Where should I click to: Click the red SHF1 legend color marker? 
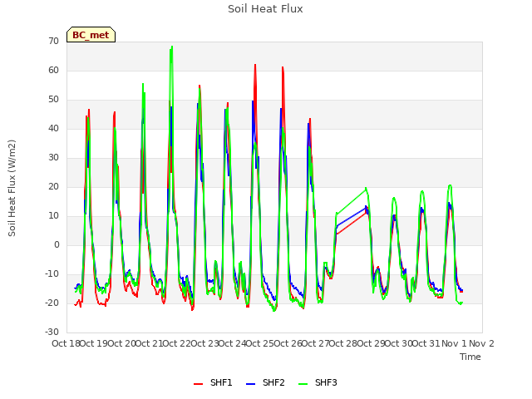pyautogui.click(x=198, y=384)
